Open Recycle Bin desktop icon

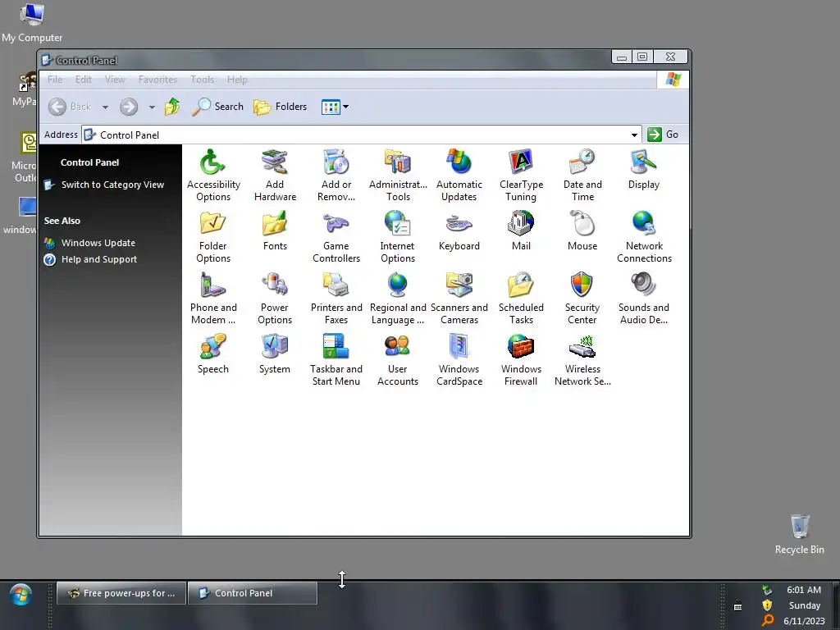tap(799, 533)
